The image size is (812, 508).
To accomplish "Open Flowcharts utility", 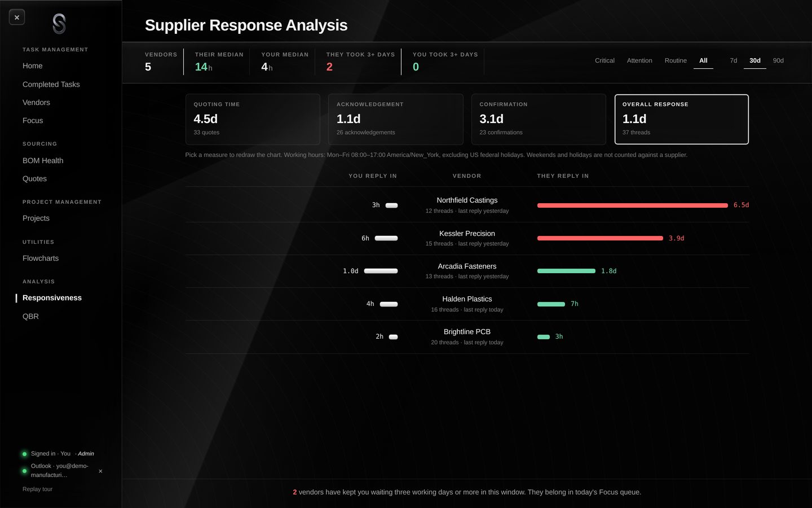I will click(41, 258).
